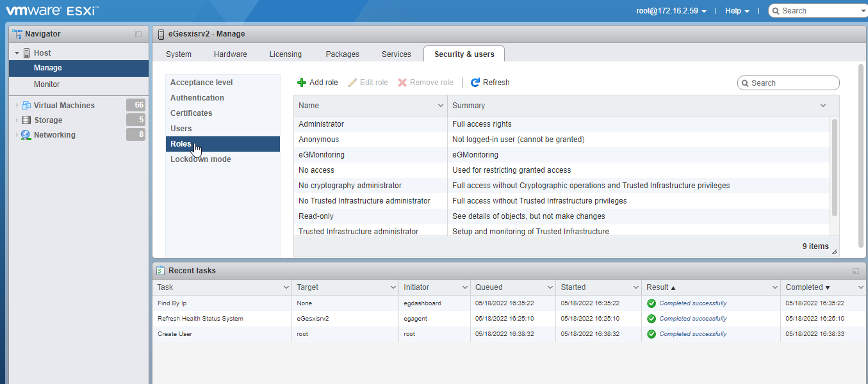Select the Anonymous role row
The image size is (868, 384).
click(x=562, y=140)
